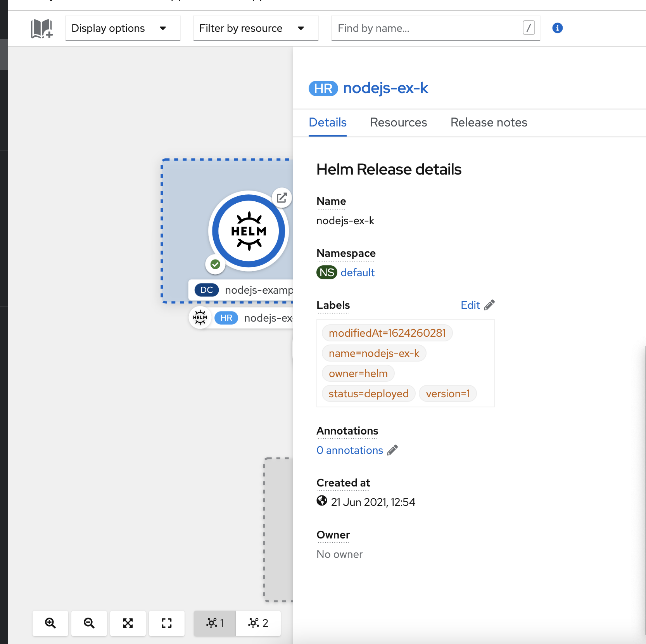Screen dimensions: 646x644
Task: Switch to the Resources tab
Action: pyautogui.click(x=398, y=123)
